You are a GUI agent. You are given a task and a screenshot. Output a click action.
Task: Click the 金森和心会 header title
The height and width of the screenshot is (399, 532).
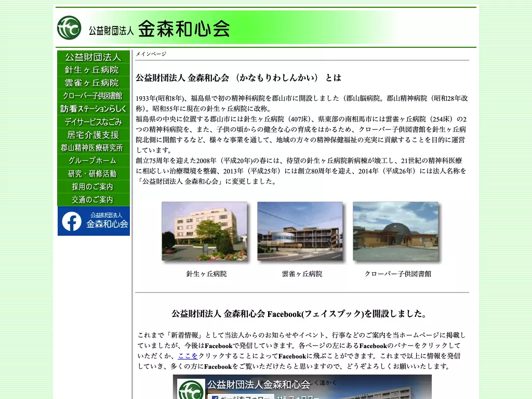pos(184,29)
